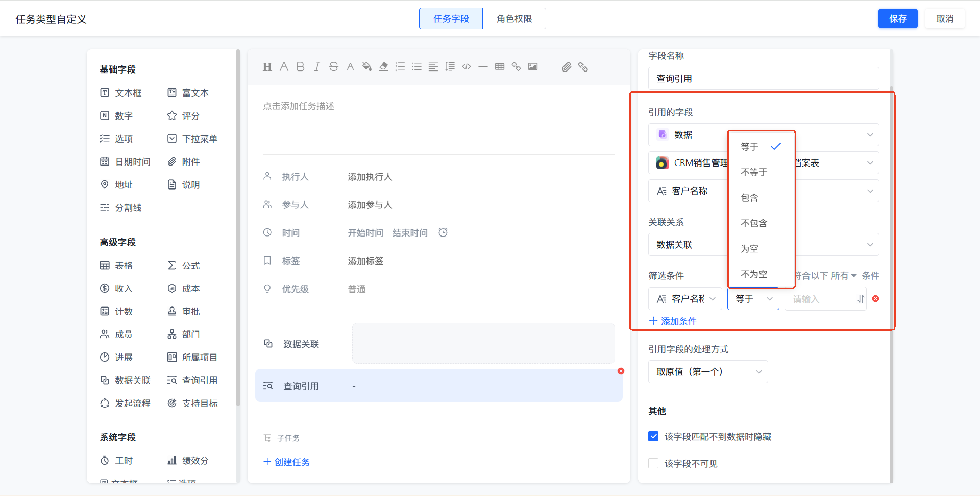Select 不等于 in operator list

click(761, 172)
